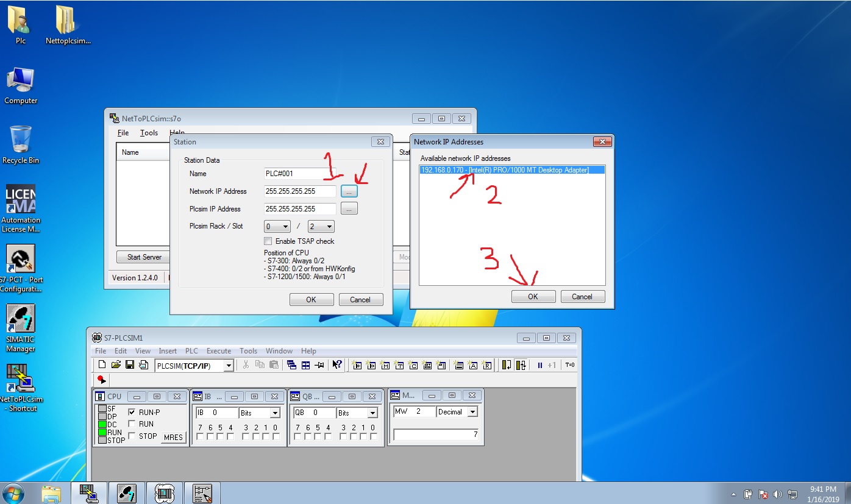The image size is (851, 504).
Task: Open SIMATIC Manager desktop shortcut
Action: tap(21, 328)
